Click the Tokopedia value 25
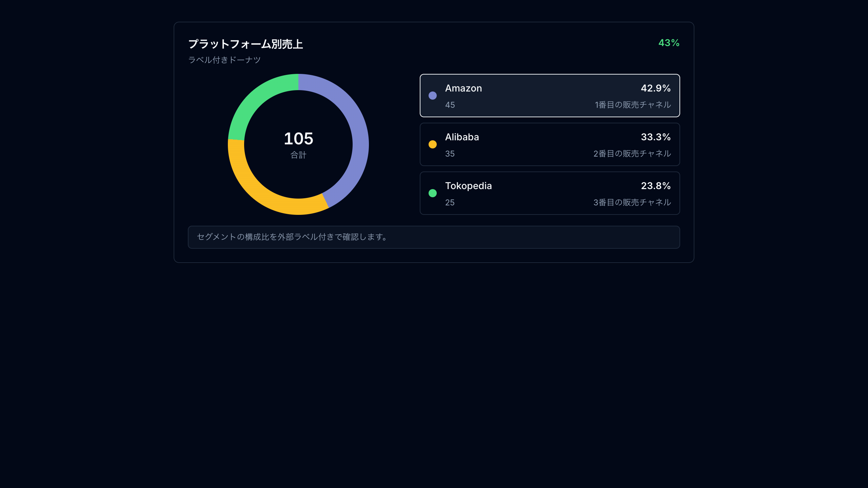Viewport: 868px width, 488px height. [450, 203]
